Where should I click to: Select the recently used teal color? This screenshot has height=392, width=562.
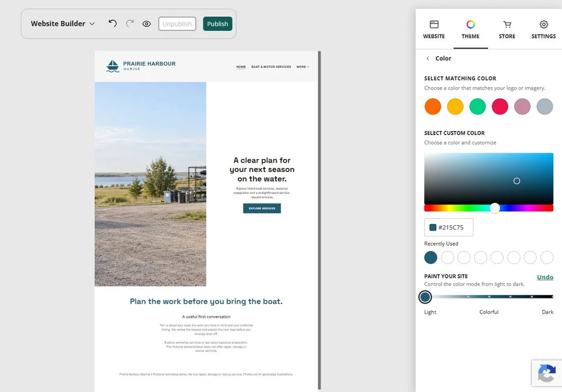click(x=431, y=257)
